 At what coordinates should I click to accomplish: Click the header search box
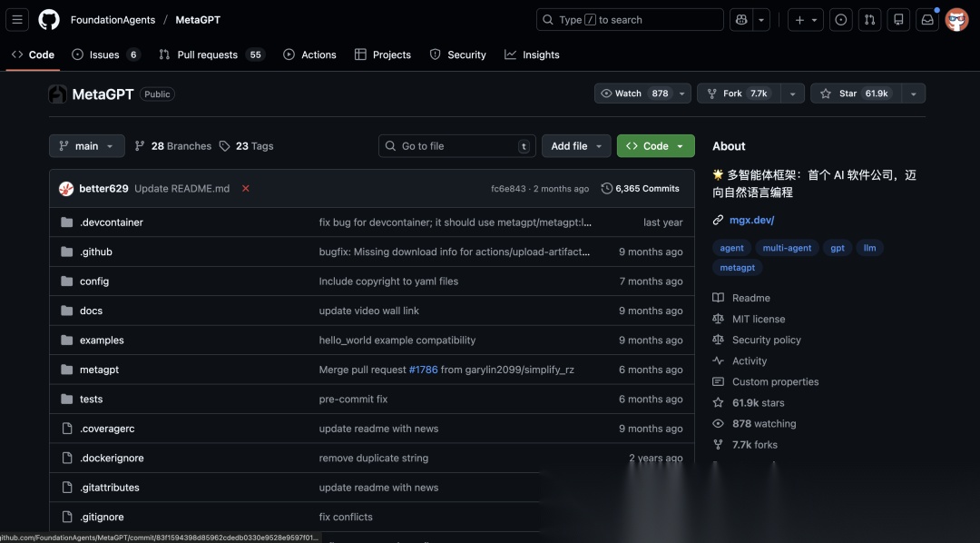630,20
